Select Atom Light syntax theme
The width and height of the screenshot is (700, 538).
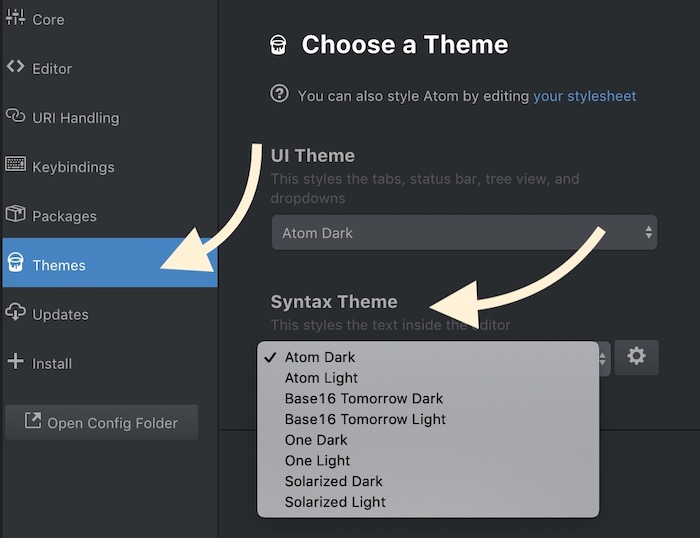(321, 378)
